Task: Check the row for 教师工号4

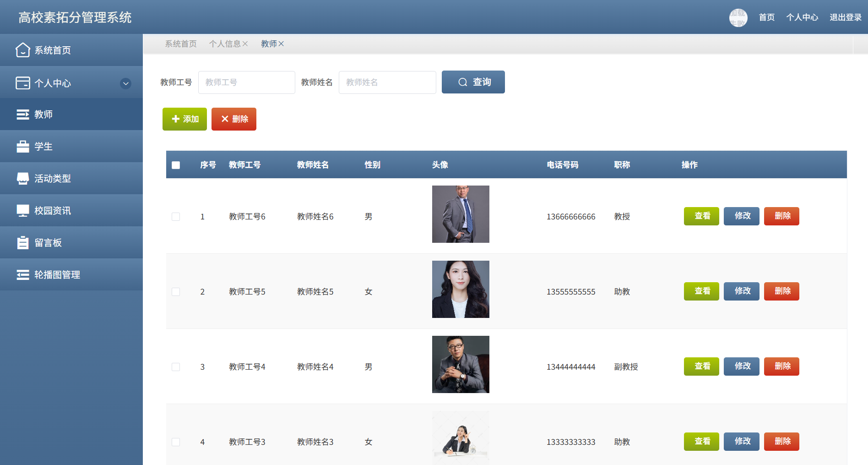Action: click(x=176, y=367)
